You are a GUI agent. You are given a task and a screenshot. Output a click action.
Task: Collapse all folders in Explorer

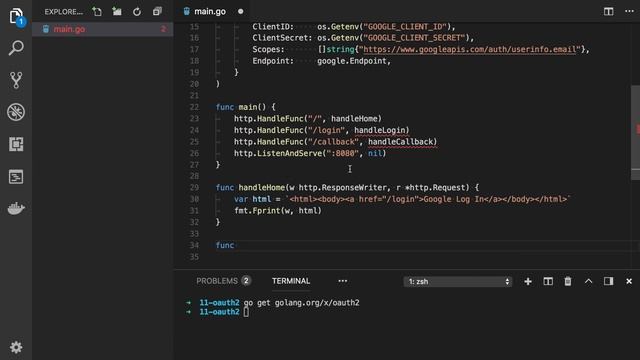tap(157, 11)
